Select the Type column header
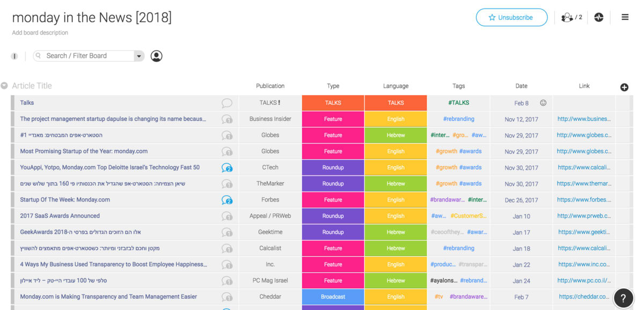The image size is (644, 310). (x=333, y=86)
